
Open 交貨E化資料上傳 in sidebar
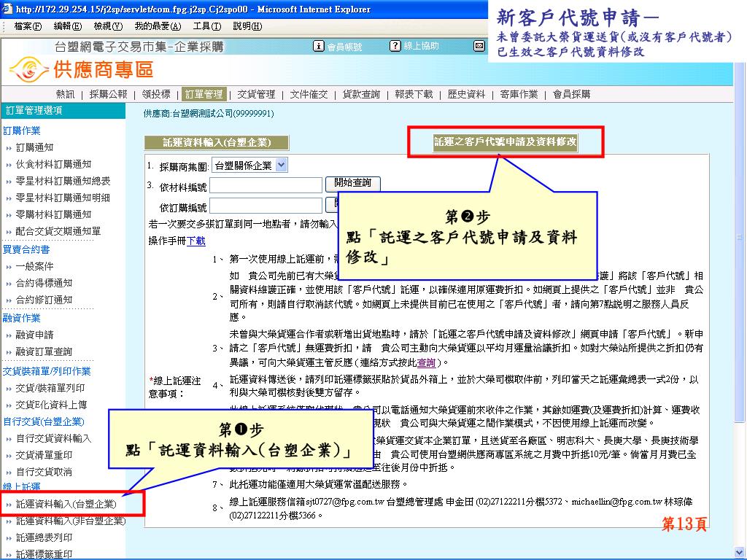point(51,405)
